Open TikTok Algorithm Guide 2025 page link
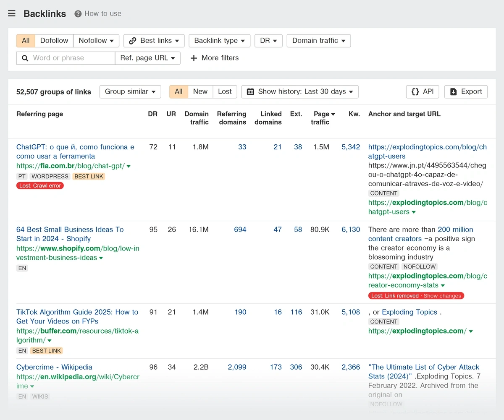The width and height of the screenshot is (504, 420). (x=77, y=317)
